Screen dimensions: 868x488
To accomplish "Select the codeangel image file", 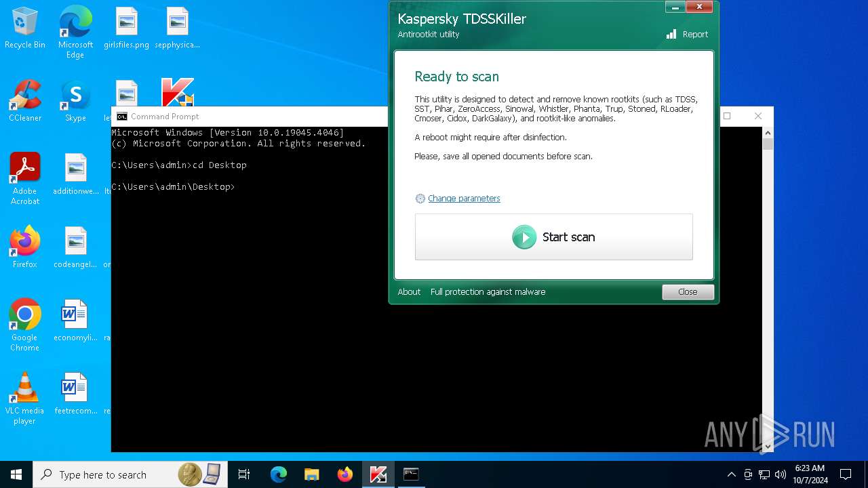I will click(x=75, y=247).
